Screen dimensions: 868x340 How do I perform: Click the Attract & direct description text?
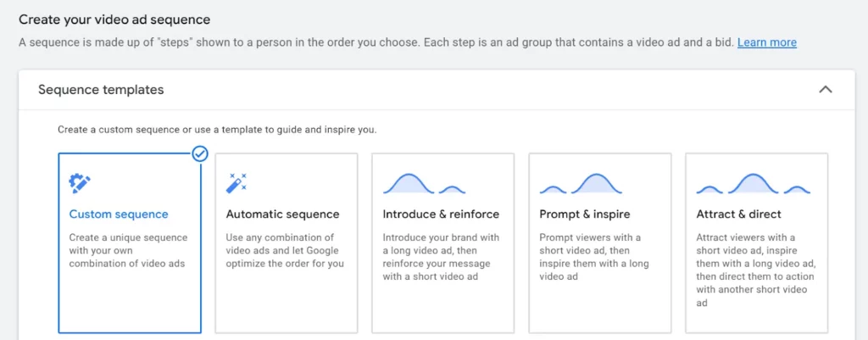coord(754,270)
